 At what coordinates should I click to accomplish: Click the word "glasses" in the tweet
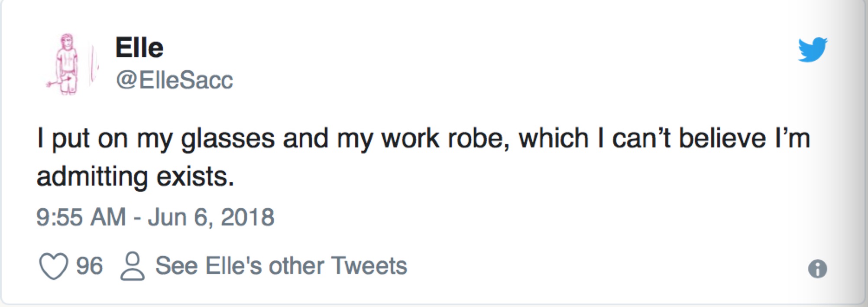pyautogui.click(x=228, y=140)
